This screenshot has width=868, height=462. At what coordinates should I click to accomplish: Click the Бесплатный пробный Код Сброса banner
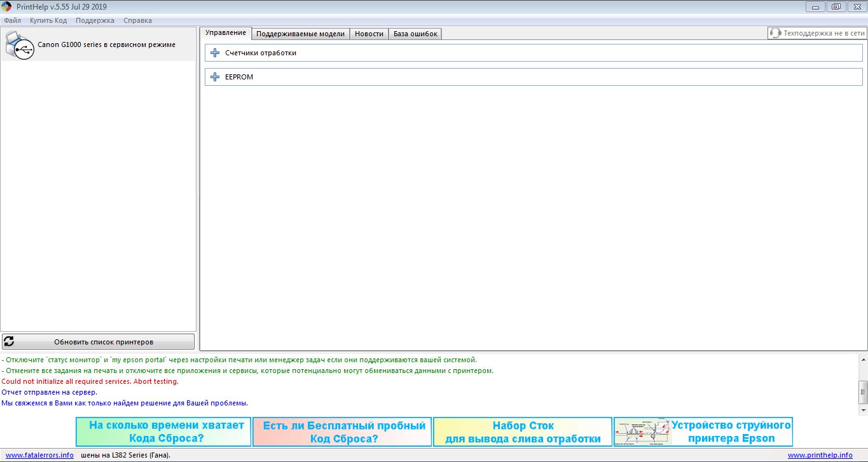[343, 431]
